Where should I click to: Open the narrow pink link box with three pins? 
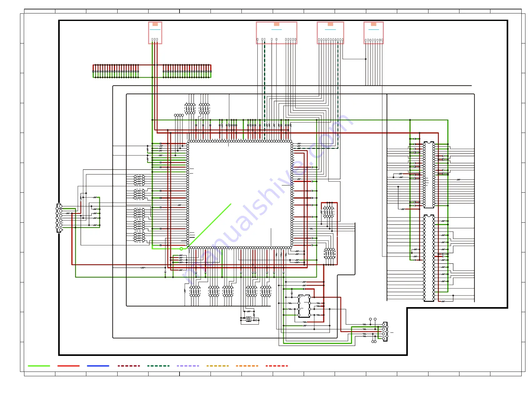coord(155,33)
